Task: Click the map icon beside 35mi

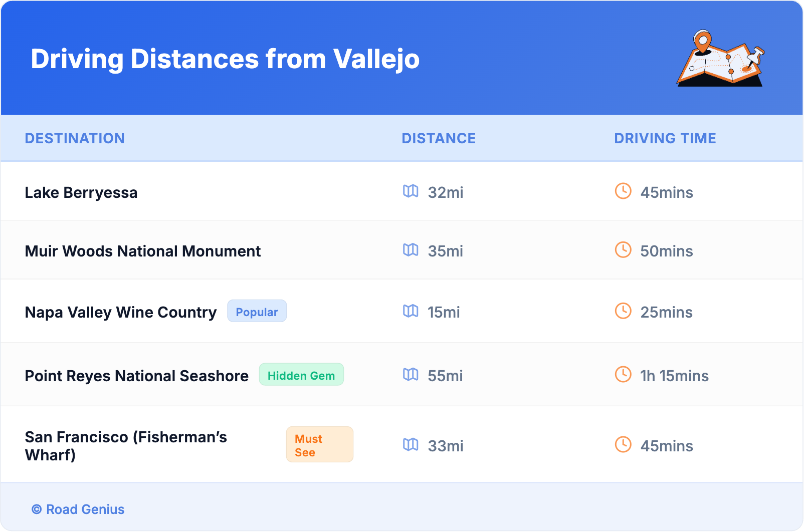Action: (x=411, y=250)
